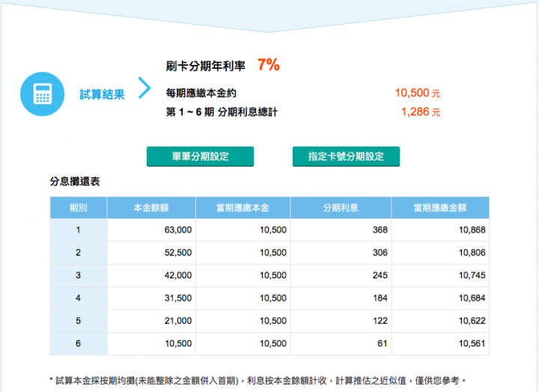The height and width of the screenshot is (392, 539).
Task: Click payment amount cell 10,745
Action: 440,275
